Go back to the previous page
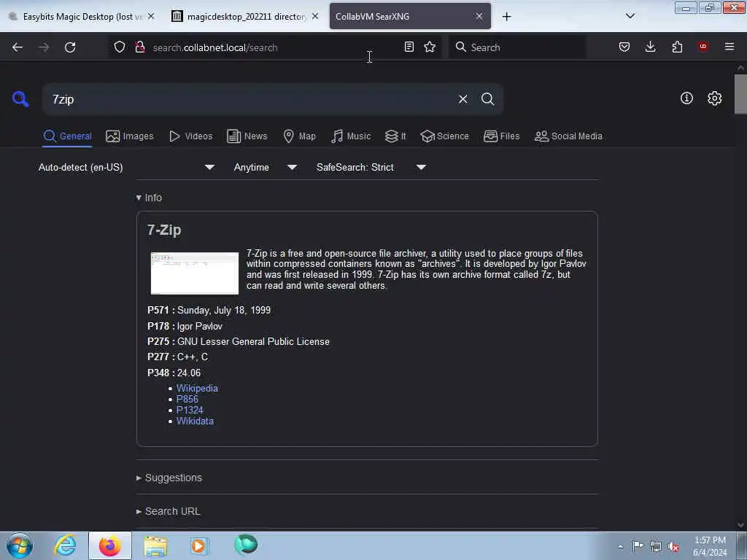This screenshot has width=747, height=560. click(x=18, y=47)
